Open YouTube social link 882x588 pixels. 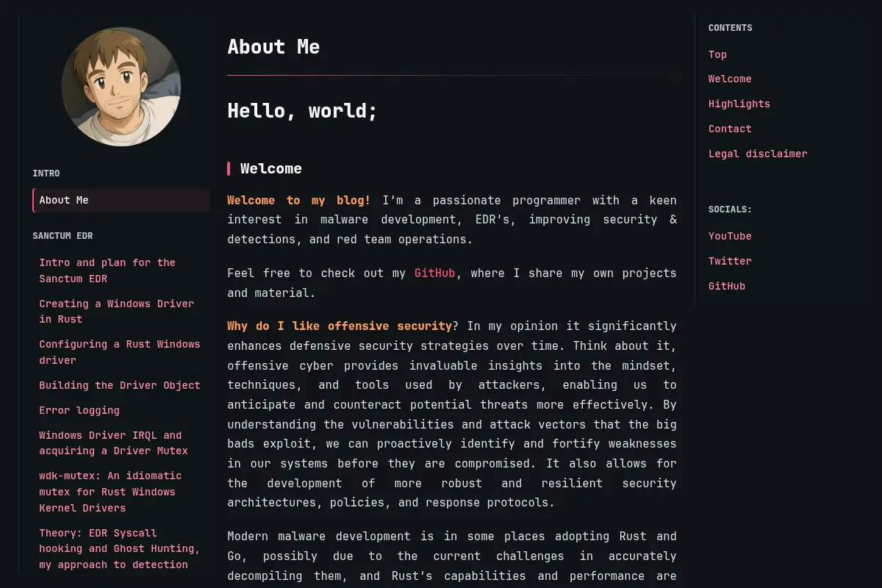pyautogui.click(x=730, y=236)
